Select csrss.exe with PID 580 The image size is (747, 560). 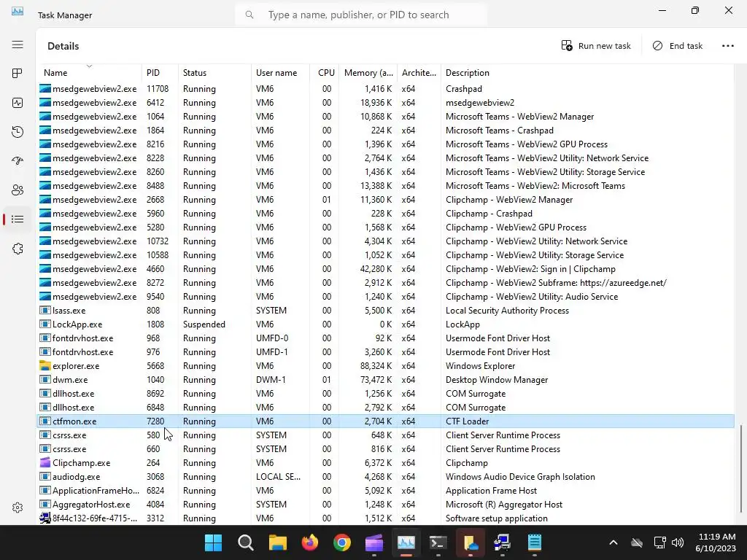click(386, 435)
